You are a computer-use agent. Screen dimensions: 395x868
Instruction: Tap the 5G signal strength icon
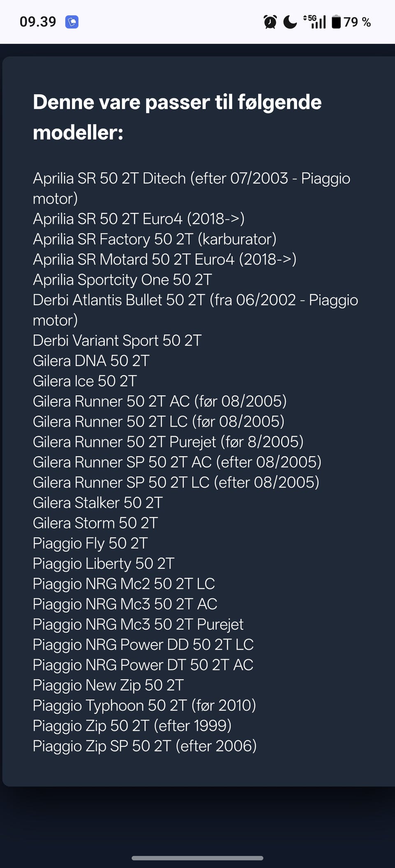pyautogui.click(x=314, y=22)
